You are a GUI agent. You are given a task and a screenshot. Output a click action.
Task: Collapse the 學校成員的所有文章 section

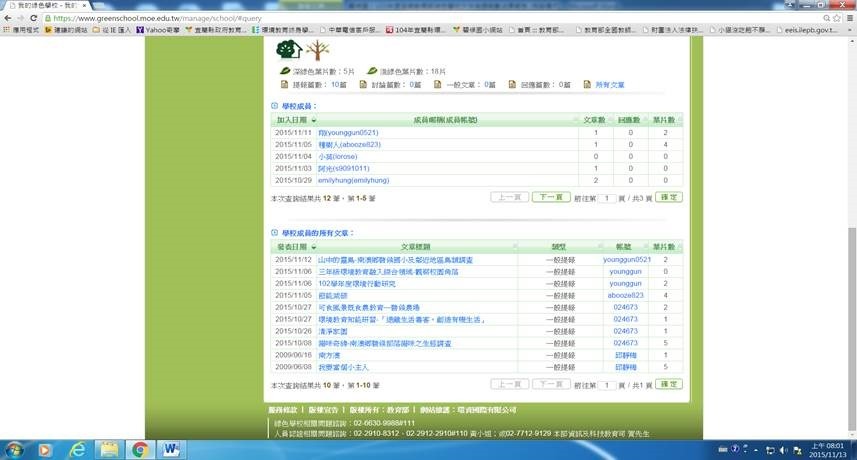[275, 232]
